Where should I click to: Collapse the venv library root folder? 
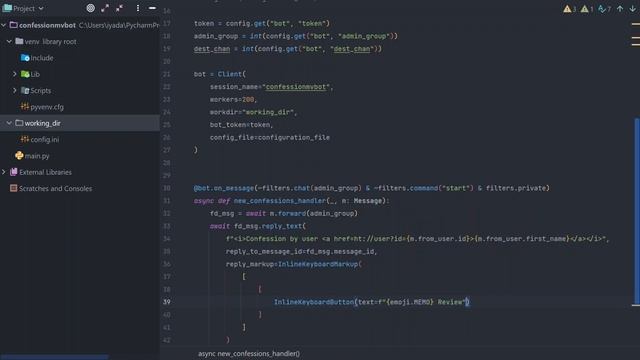click(x=9, y=42)
